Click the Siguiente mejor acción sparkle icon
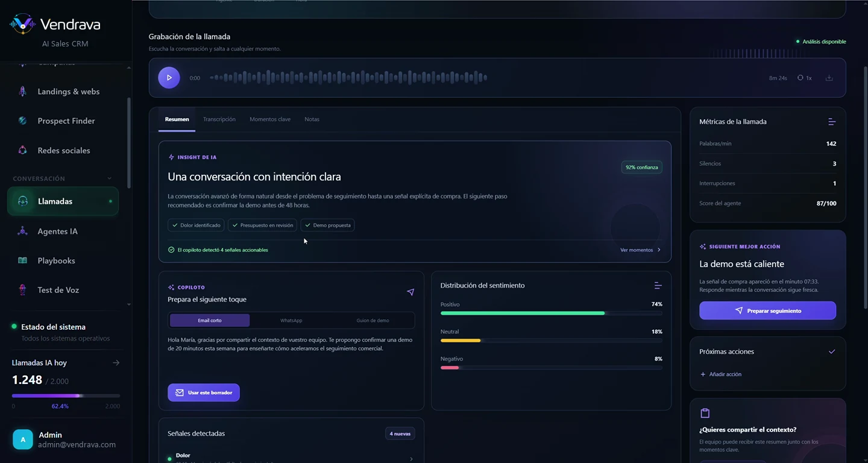Viewport: 868px width, 463px height. [x=703, y=247]
